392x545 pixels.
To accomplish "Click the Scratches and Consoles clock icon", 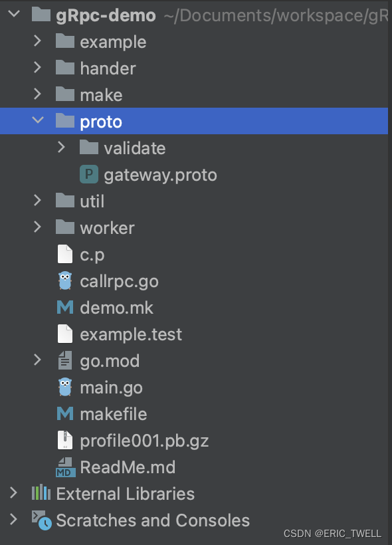I will click(x=42, y=520).
